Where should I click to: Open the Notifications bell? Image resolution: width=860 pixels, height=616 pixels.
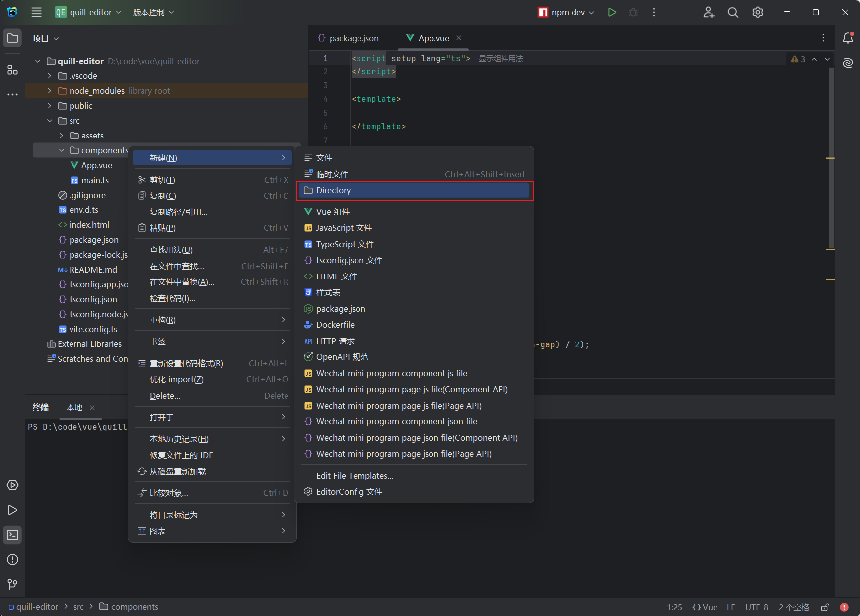click(848, 38)
